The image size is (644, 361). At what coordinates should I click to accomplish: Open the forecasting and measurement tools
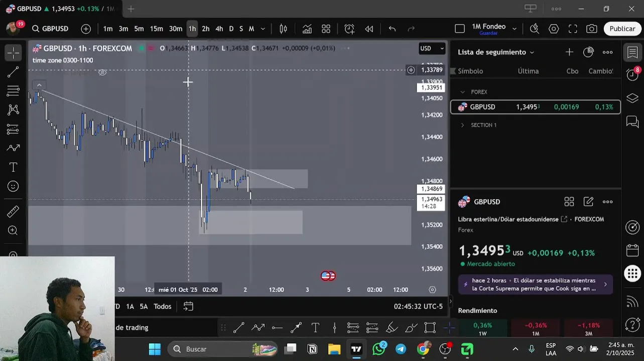pyautogui.click(x=14, y=129)
